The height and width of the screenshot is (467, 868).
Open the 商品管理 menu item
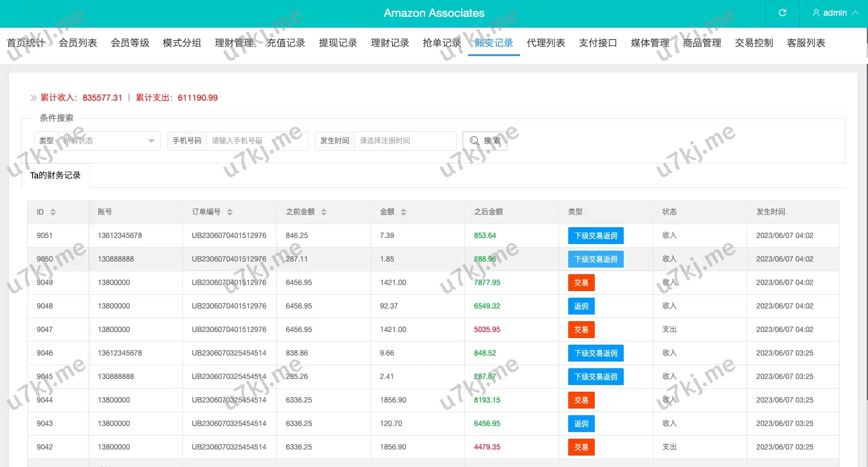pyautogui.click(x=702, y=43)
